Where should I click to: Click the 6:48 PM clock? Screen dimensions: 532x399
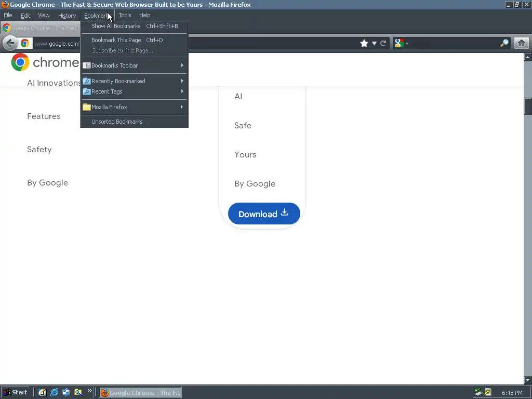click(x=512, y=393)
